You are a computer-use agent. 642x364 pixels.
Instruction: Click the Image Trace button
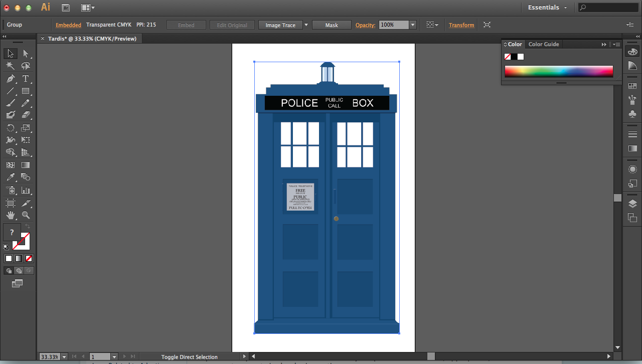[280, 25]
